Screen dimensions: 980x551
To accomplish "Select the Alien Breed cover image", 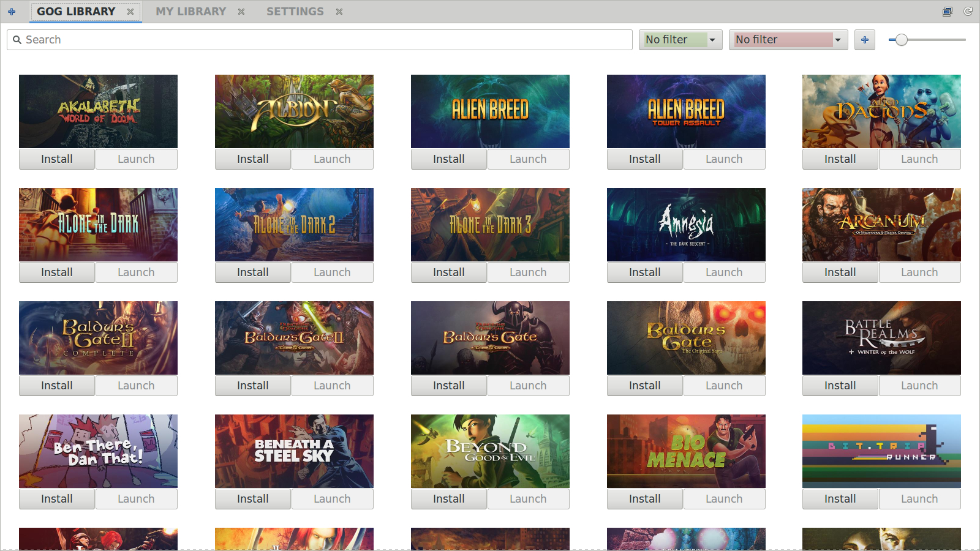I will [x=490, y=111].
